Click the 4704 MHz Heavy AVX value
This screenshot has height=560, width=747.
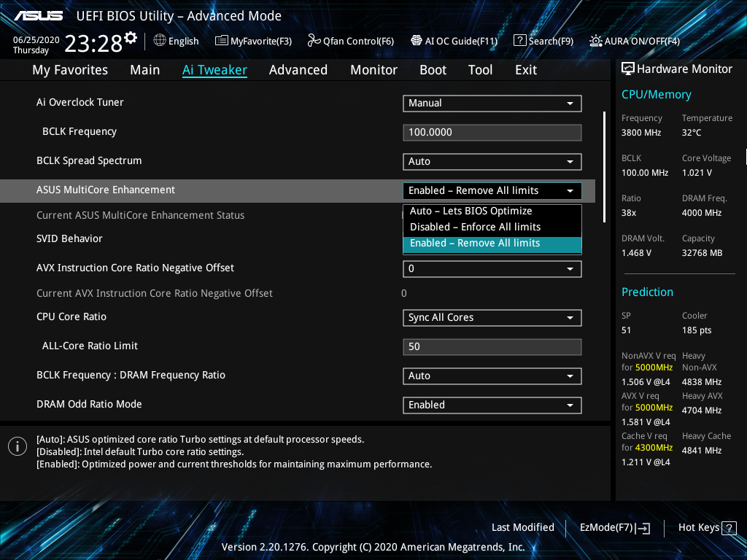[x=702, y=411]
